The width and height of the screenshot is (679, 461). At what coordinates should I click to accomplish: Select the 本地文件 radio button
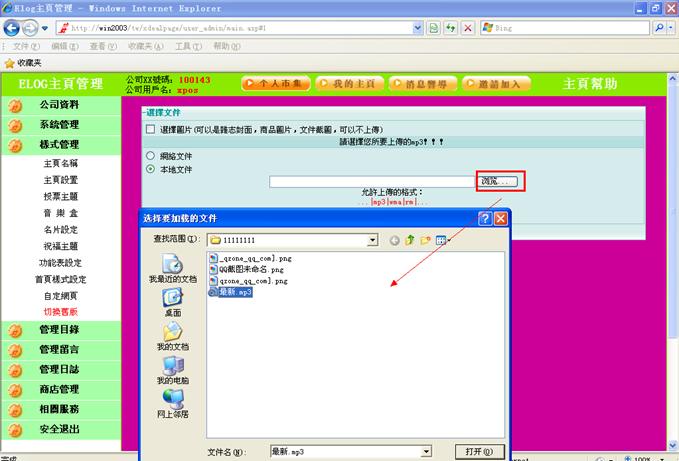(151, 169)
